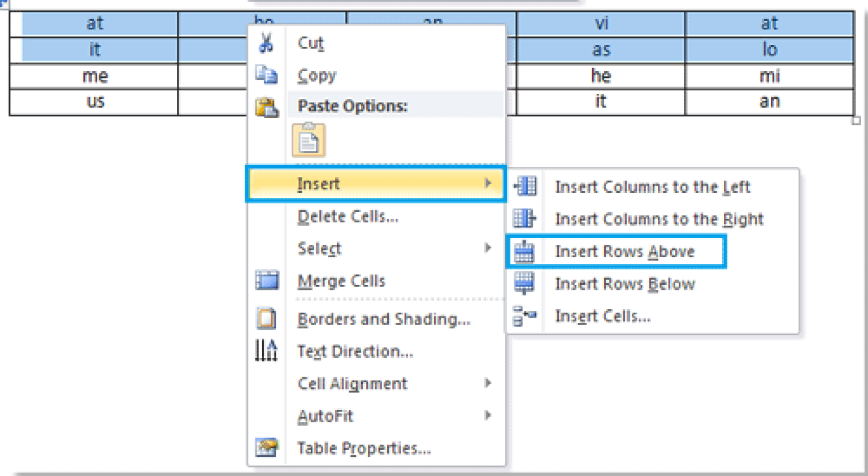Select Delete Cells from the menu
This screenshot has height=476, width=868.
pyautogui.click(x=348, y=216)
